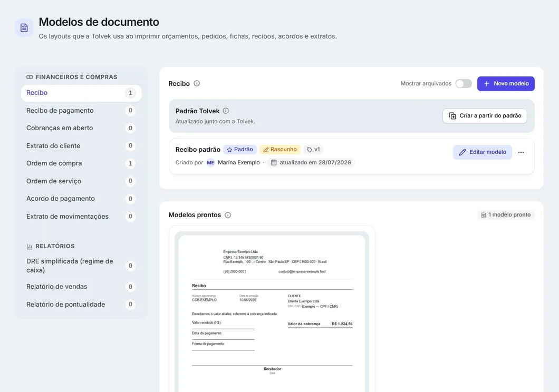Open Ordem de serviço category
This screenshot has width=559, height=392.
[x=81, y=181]
